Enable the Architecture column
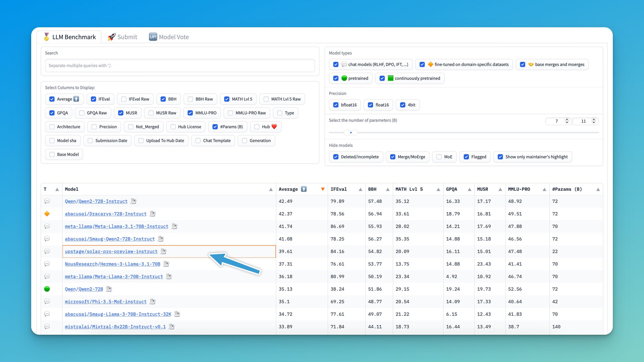The height and width of the screenshot is (362, 644). [x=52, y=127]
